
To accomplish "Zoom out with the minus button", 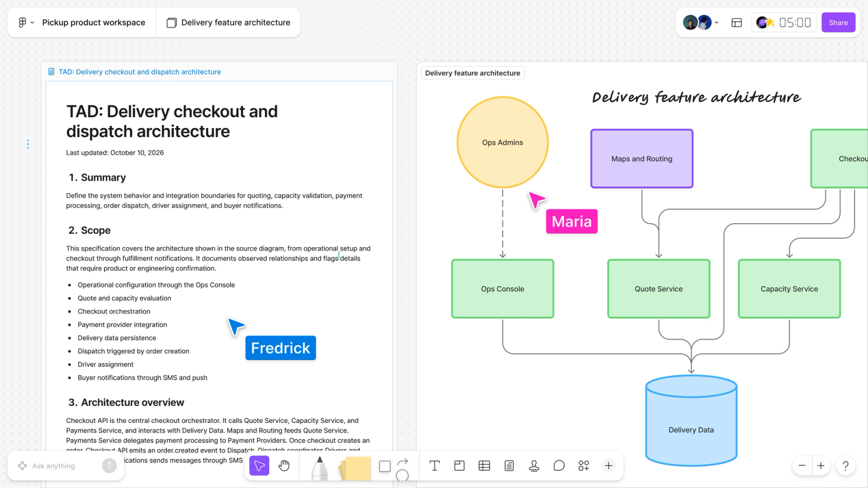I will (802, 466).
